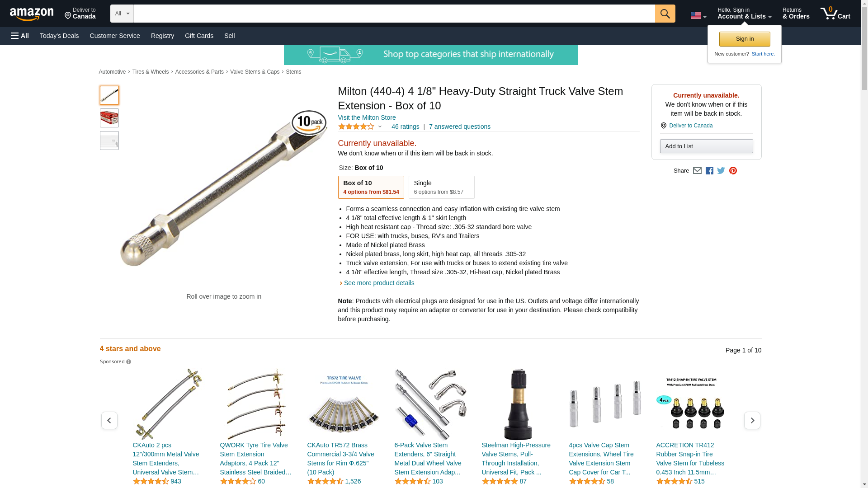Share on Facebook icon
Screen dimensions: 868x488
click(709, 171)
